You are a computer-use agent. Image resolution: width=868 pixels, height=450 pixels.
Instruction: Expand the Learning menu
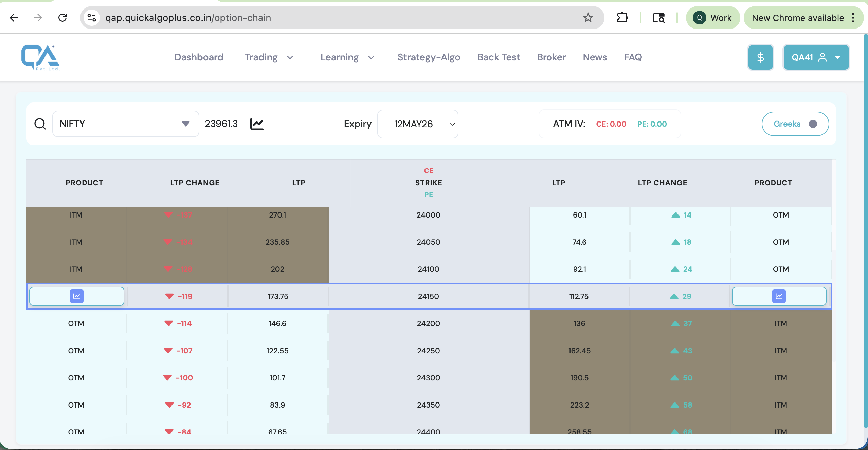click(347, 57)
